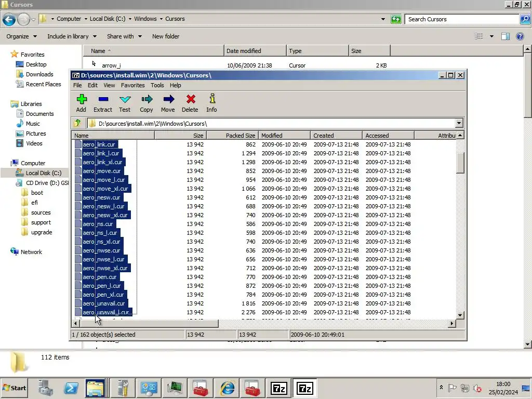Sort Explorer list by Date modified column
This screenshot has height=399, width=532.
pos(255,51)
